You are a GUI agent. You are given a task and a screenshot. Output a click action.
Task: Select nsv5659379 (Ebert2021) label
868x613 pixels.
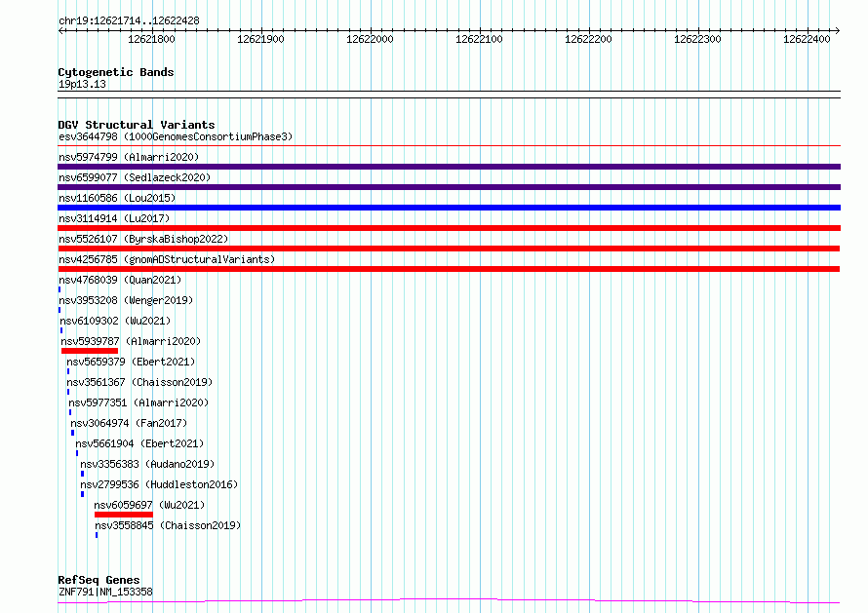click(131, 362)
